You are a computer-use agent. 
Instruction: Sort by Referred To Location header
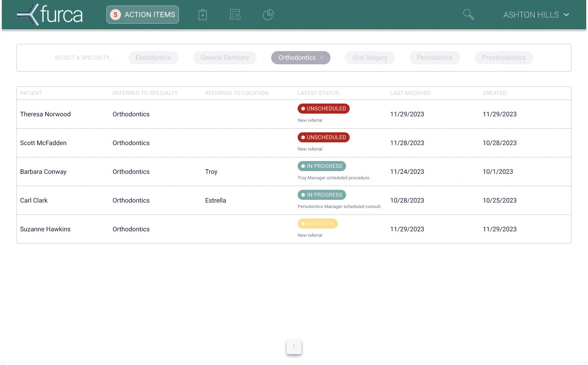pos(237,93)
